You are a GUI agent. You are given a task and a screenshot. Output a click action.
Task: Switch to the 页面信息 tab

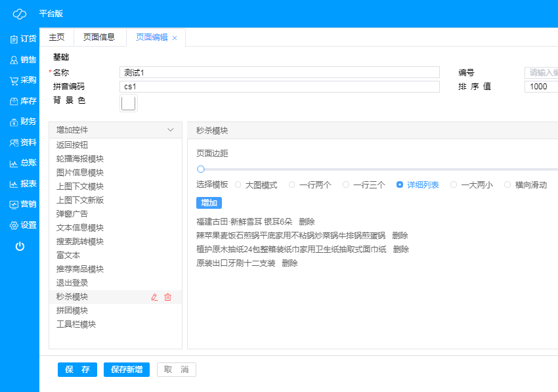coord(99,37)
